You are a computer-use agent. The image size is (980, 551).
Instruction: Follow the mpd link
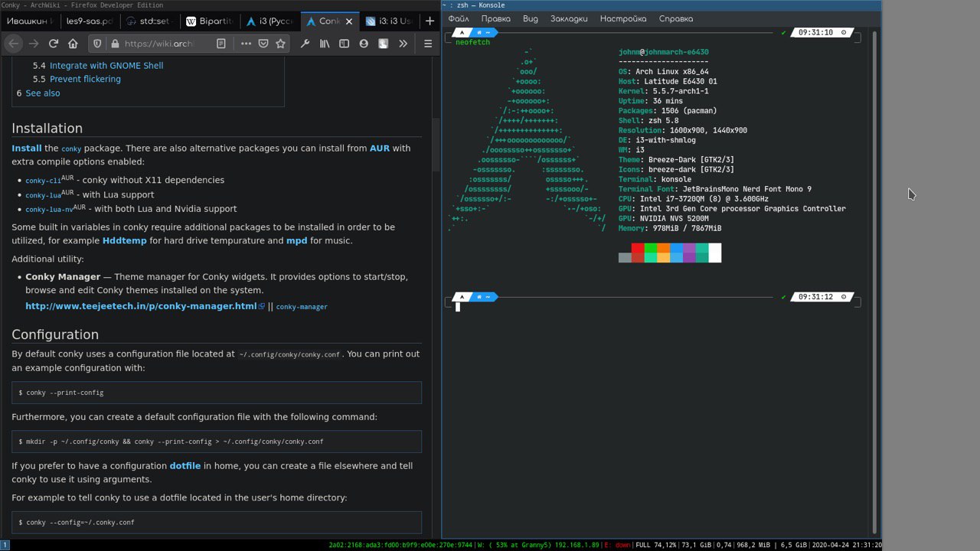[296, 241]
